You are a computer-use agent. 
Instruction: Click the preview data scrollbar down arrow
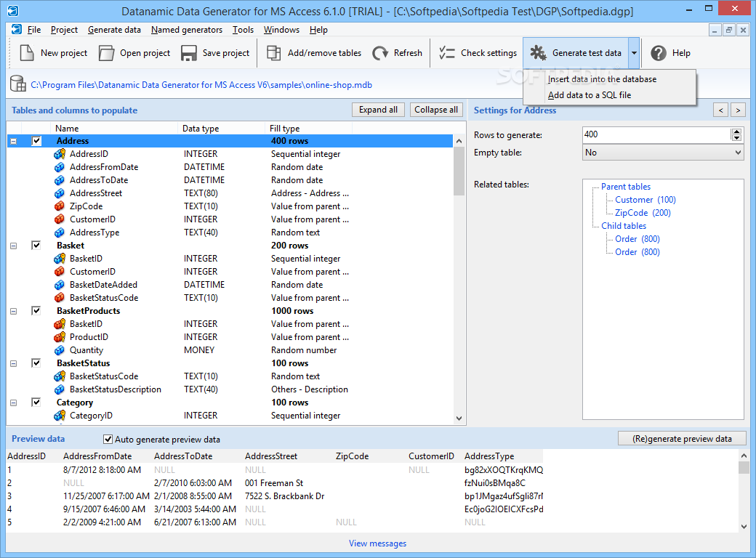744,527
